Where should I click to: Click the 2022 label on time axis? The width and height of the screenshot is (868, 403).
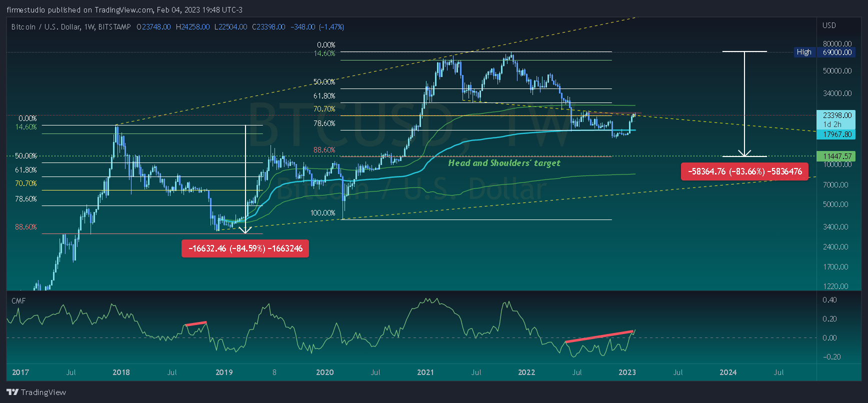pyautogui.click(x=526, y=372)
